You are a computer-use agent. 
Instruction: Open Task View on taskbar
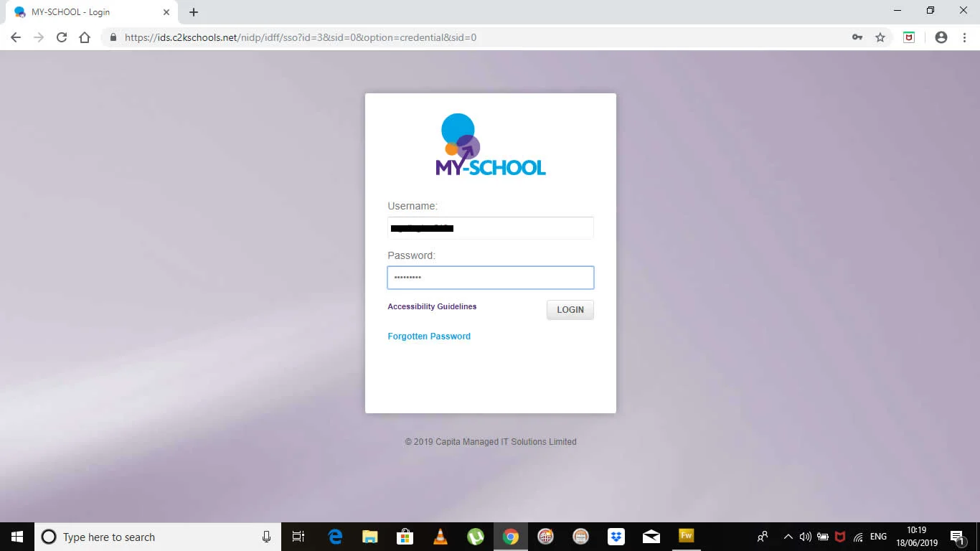tap(298, 537)
